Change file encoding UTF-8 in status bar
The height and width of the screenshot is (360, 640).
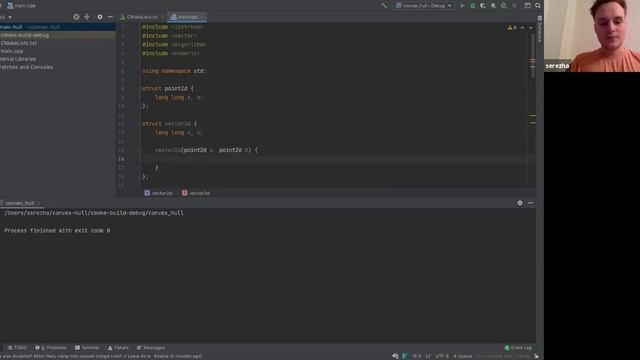pos(442,356)
